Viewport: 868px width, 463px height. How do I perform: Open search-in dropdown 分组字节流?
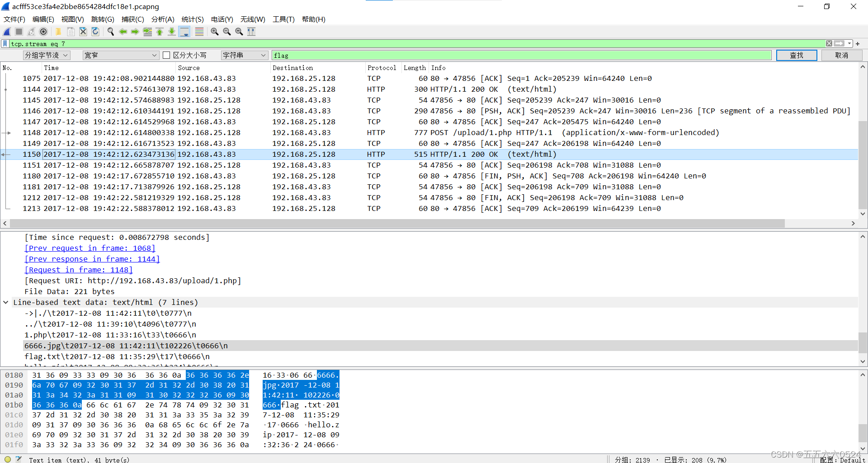point(47,55)
